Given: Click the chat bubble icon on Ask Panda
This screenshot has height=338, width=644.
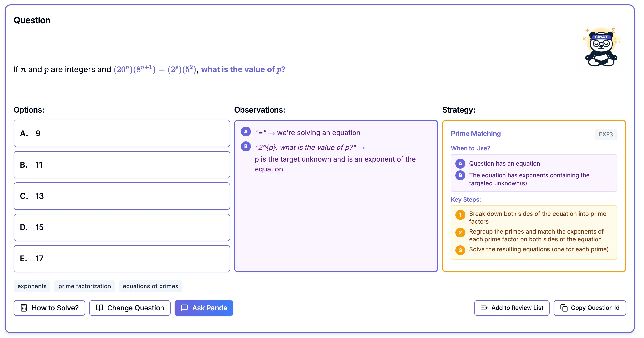Looking at the screenshot, I should pyautogui.click(x=184, y=308).
